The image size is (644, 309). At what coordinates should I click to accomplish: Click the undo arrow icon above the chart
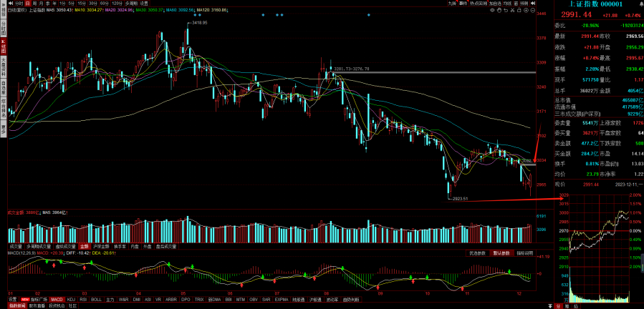506,10
